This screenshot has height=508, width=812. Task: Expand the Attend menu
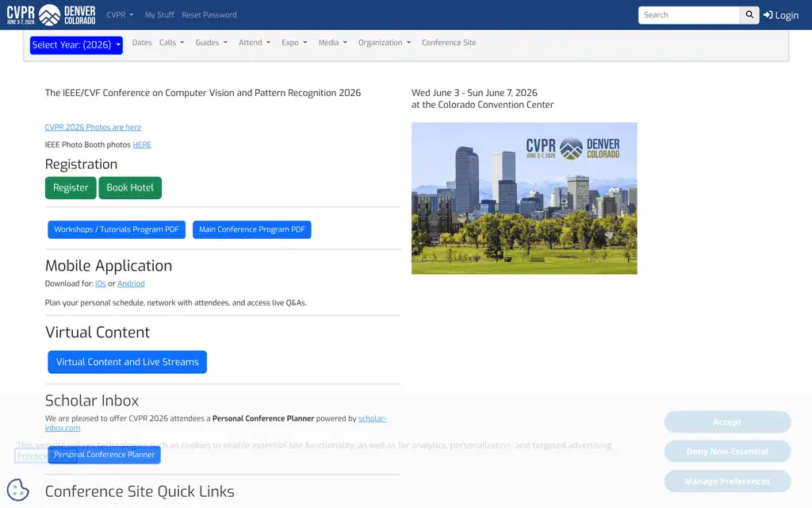[255, 43]
